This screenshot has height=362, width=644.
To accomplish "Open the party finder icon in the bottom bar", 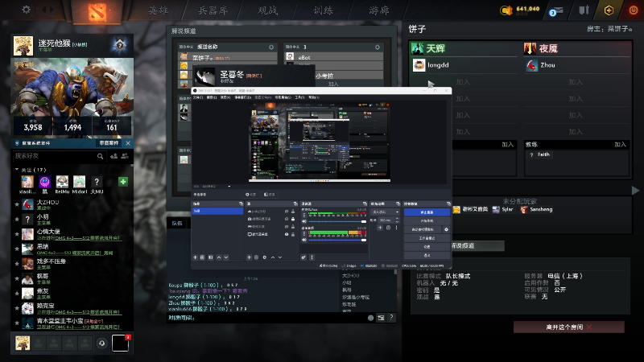I will click(102, 343).
